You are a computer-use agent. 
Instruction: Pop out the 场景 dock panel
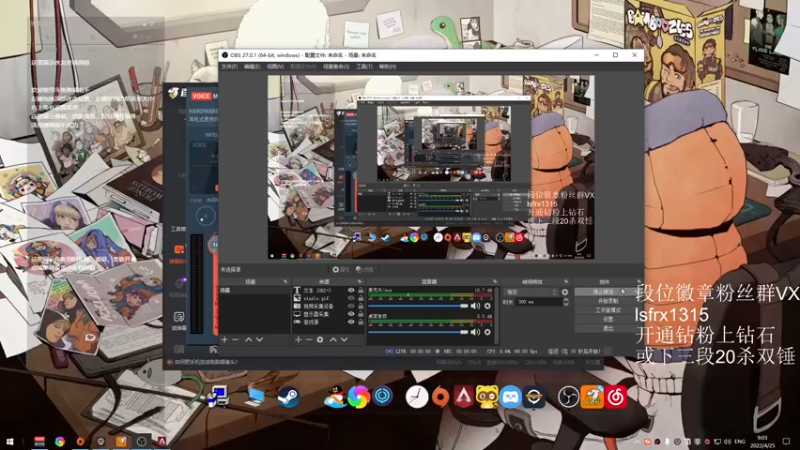point(285,282)
